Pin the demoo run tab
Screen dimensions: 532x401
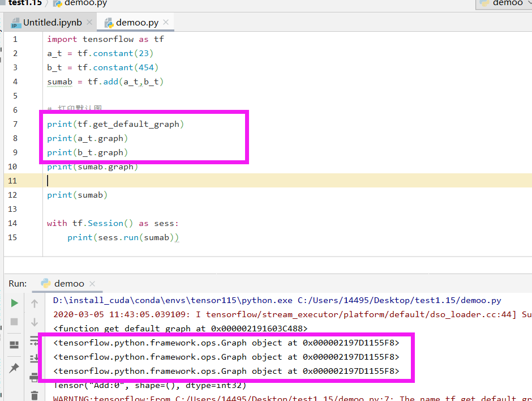pos(14,368)
